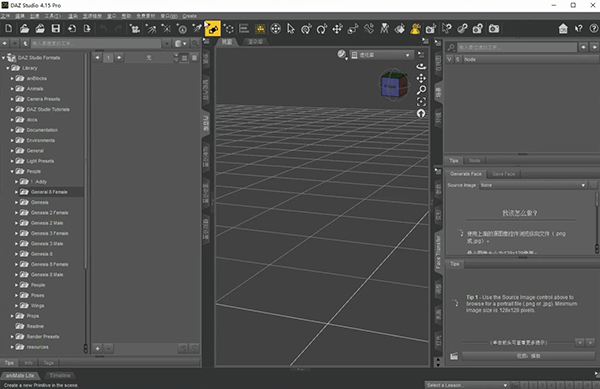Image resolution: width=600 pixels, height=389 pixels.
Task: Collapse the DAZ Studio Formats tree node
Action: (x=3, y=58)
